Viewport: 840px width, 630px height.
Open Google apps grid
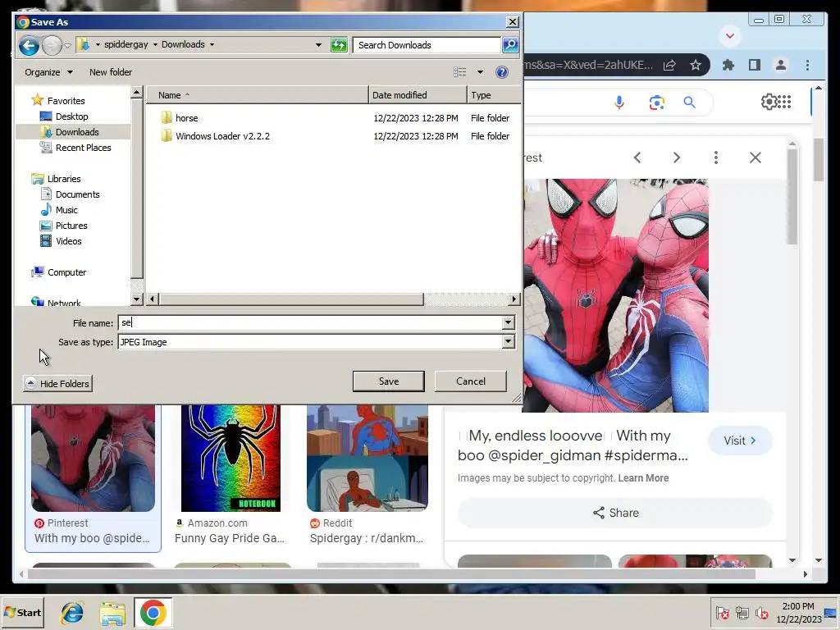click(x=784, y=101)
